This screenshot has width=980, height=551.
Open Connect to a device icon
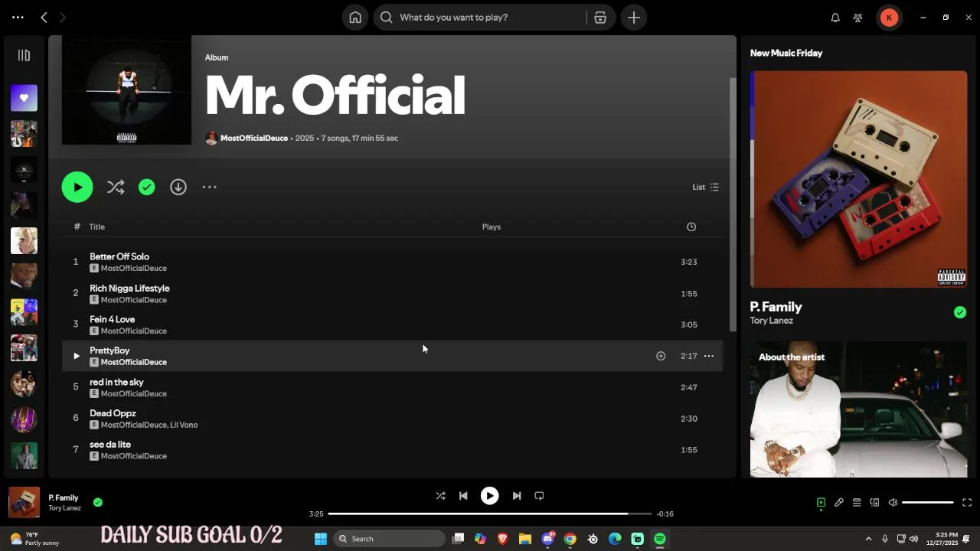(874, 503)
